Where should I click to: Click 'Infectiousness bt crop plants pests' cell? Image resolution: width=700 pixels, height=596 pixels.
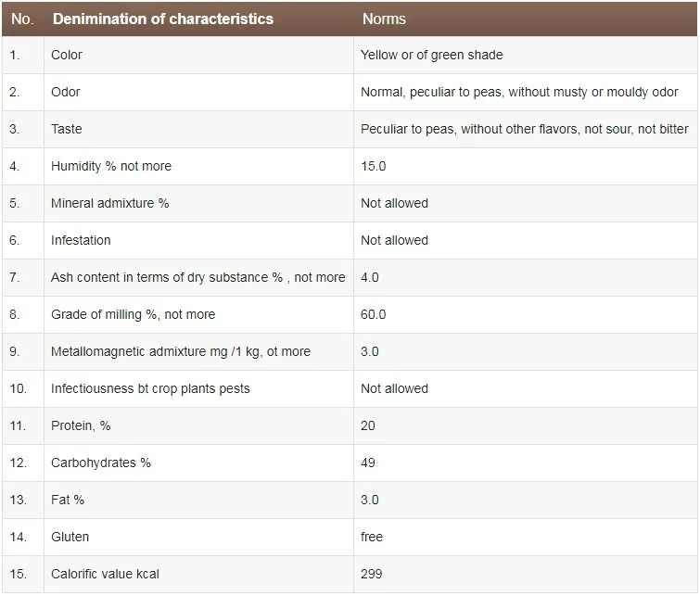click(150, 388)
